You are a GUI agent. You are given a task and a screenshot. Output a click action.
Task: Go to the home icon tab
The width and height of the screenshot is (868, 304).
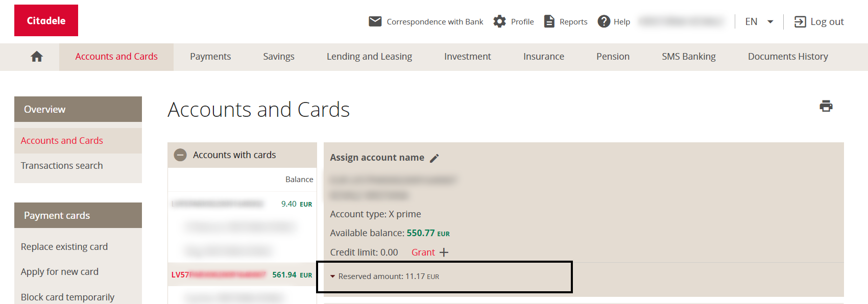[37, 57]
